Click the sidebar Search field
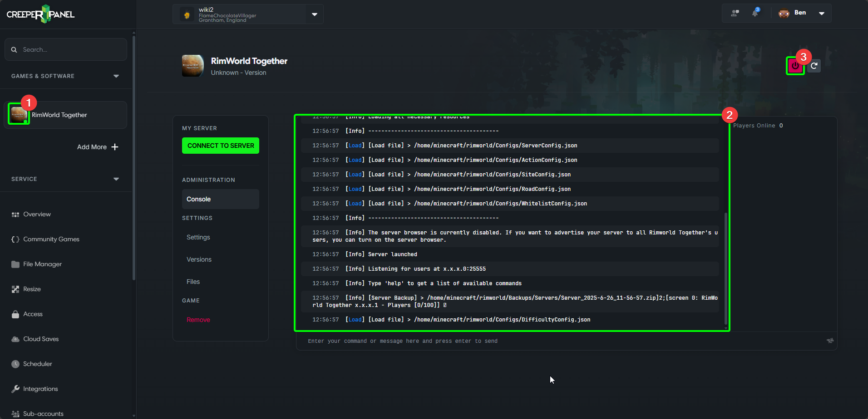 [x=66, y=49]
